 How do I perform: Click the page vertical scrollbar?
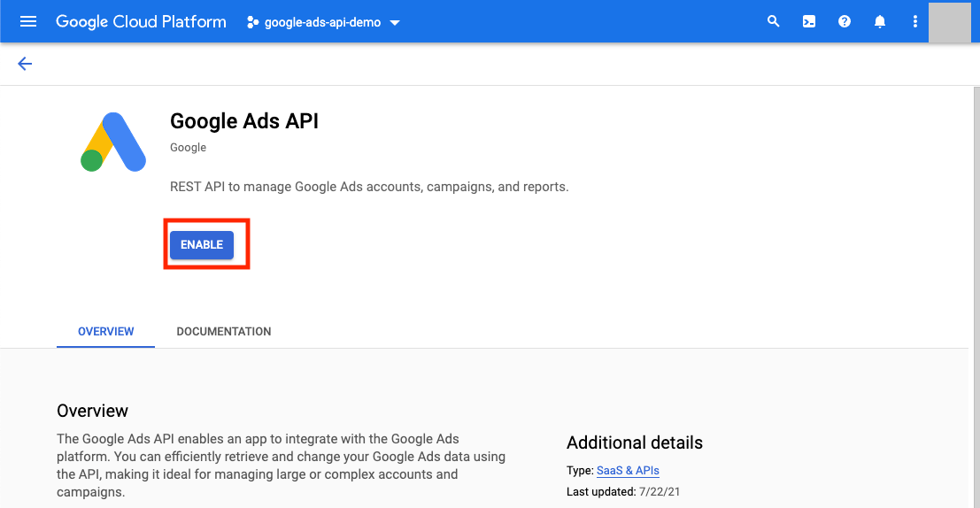[976, 296]
